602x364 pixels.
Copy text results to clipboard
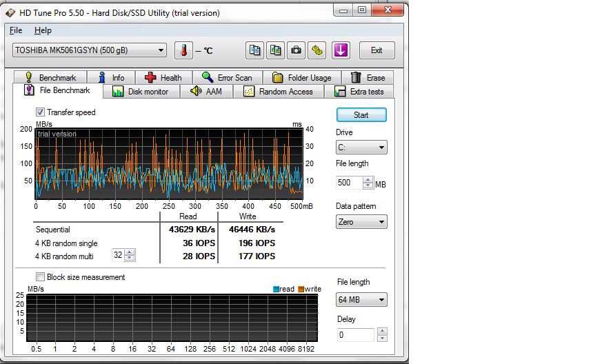pos(255,50)
